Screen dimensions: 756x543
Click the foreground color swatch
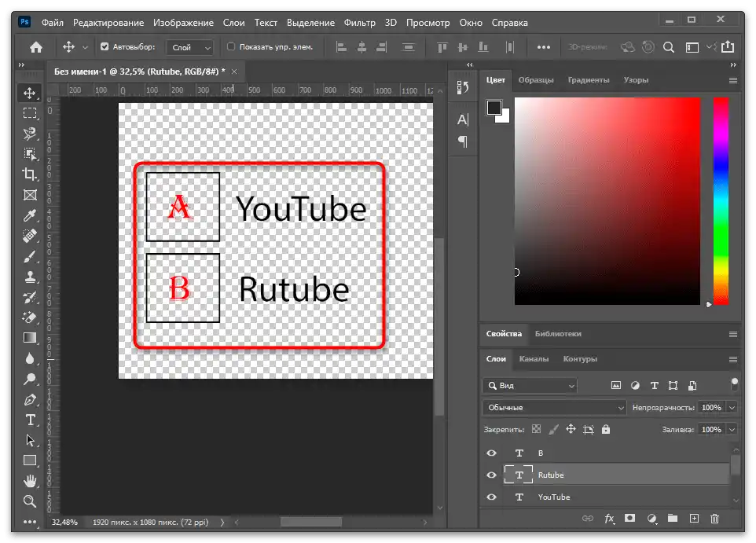(x=494, y=107)
